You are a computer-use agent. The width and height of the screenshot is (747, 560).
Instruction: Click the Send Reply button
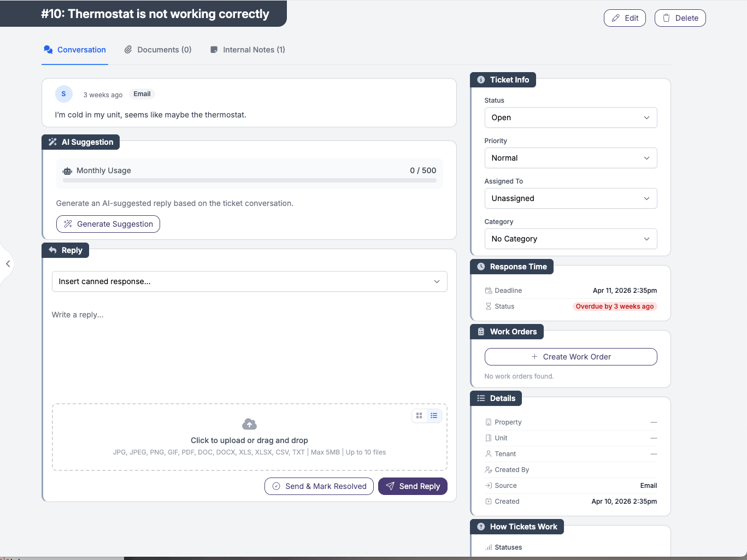[x=413, y=486]
